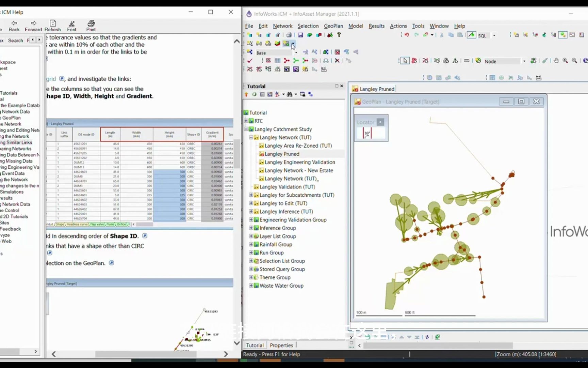
Task: Close the Locator overlay in GeoPlan
Action: point(380,122)
